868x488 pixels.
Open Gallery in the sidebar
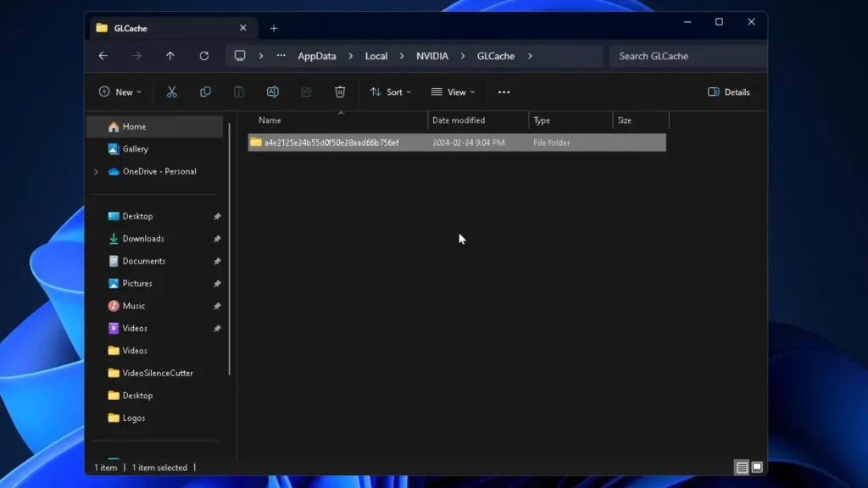point(135,149)
